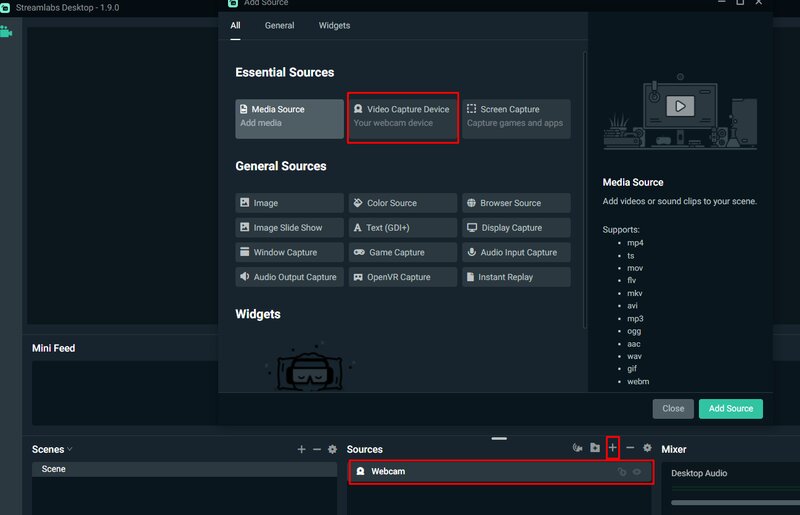Click the sleeping widget mascot thumbnail
The image size is (800, 515).
coord(310,366)
